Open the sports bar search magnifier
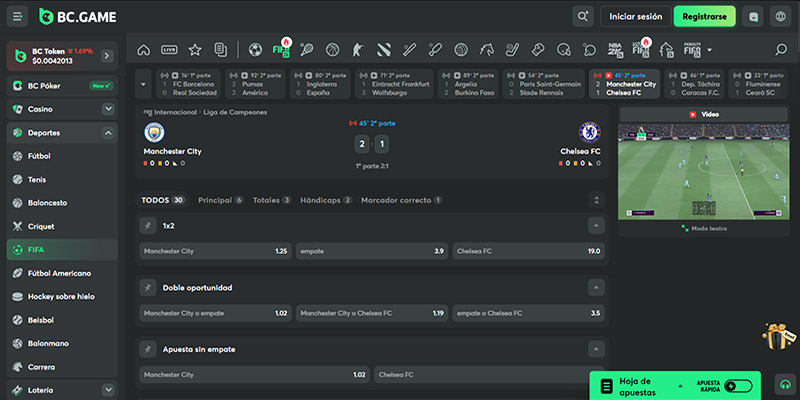Screen dimensions: 800x400 tap(781, 49)
